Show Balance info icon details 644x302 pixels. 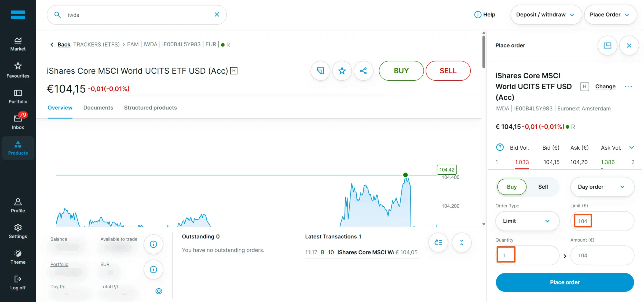click(153, 244)
